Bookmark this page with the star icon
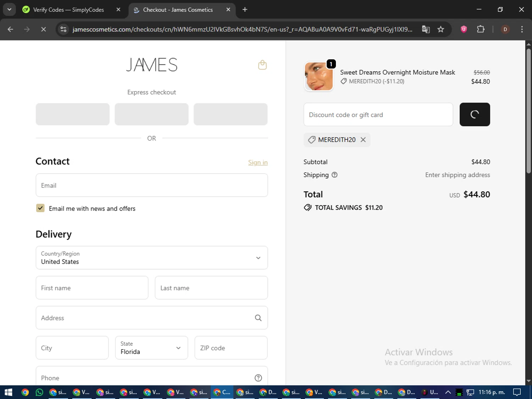 pos(441,29)
